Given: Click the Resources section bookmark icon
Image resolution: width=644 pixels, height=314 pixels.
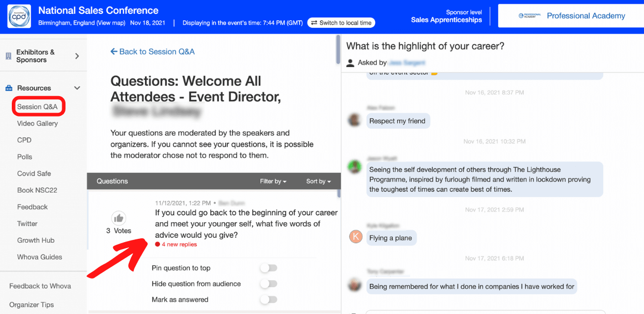Looking at the screenshot, I should pyautogui.click(x=8, y=87).
